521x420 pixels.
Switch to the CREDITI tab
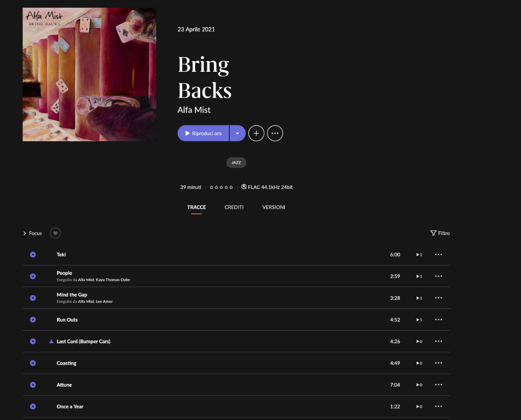coord(234,208)
